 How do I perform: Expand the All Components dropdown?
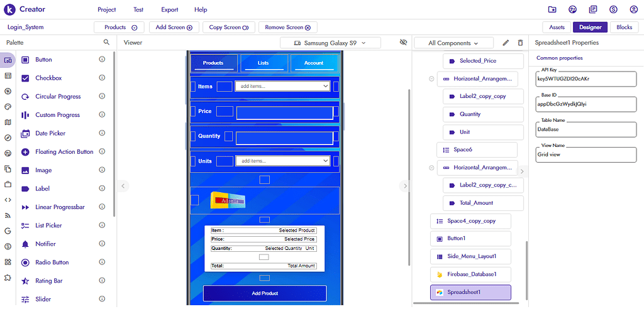453,43
